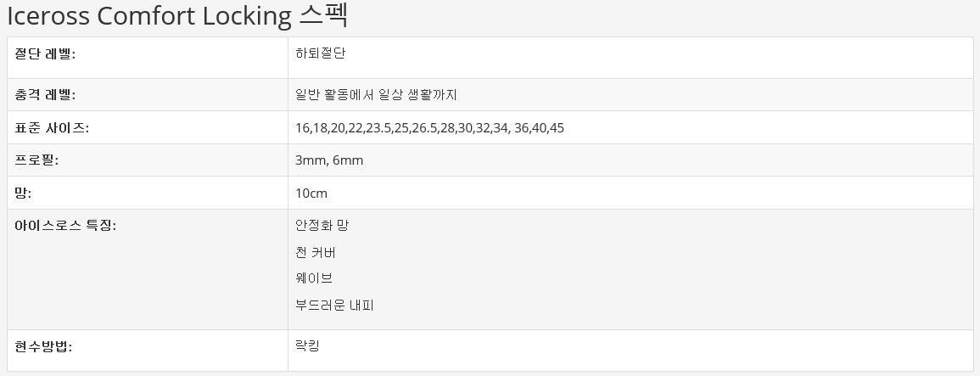This screenshot has height=376, width=980.
Task: Click the '10cm' value
Action: point(311,194)
